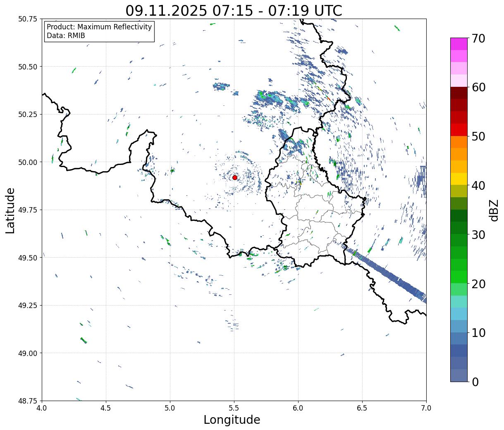This screenshot has width=504, height=430.
Task: Click the red radar station marker
Action: pos(235,177)
